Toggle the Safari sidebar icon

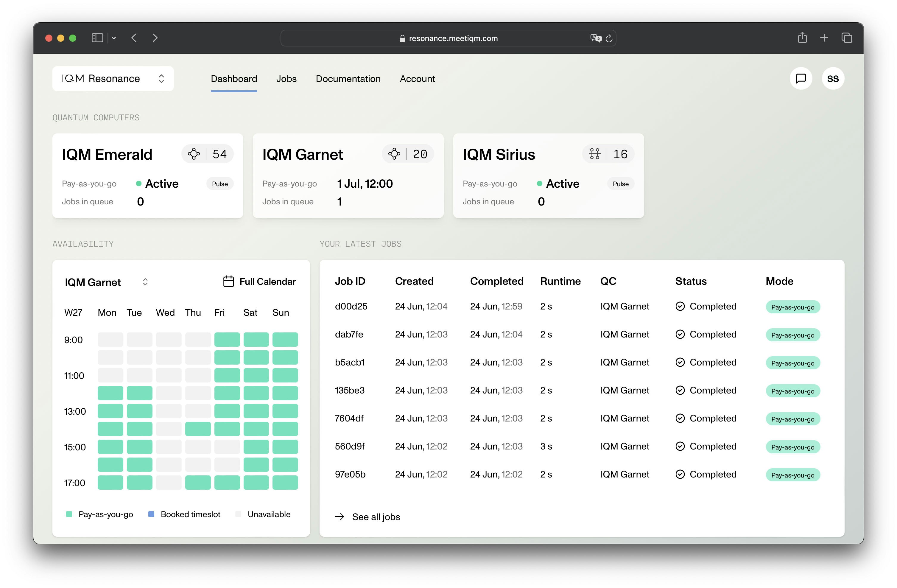pyautogui.click(x=97, y=38)
